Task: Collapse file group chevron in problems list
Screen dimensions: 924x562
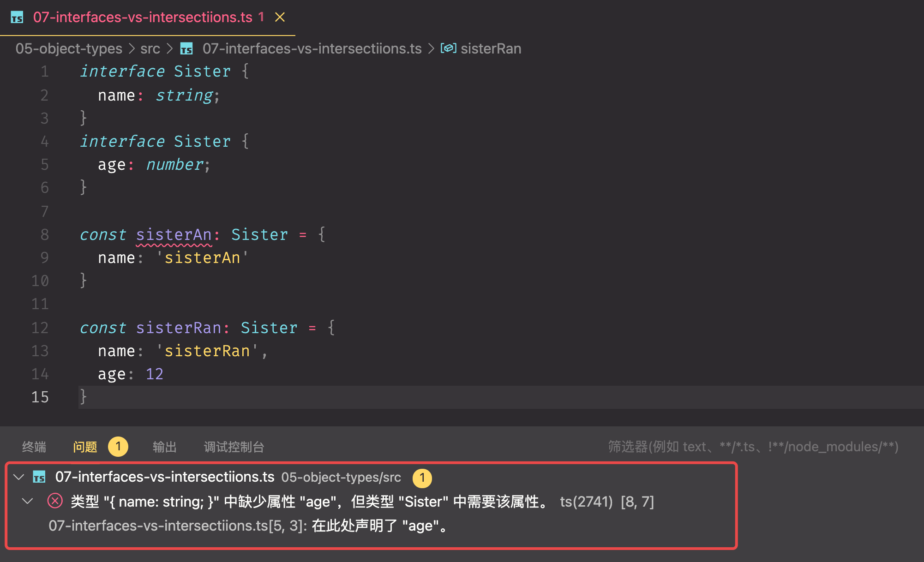Action: 19,477
